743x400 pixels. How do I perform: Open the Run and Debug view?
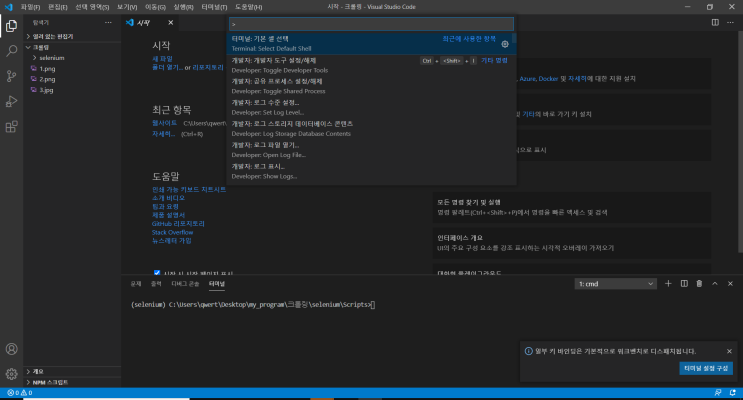point(11,101)
